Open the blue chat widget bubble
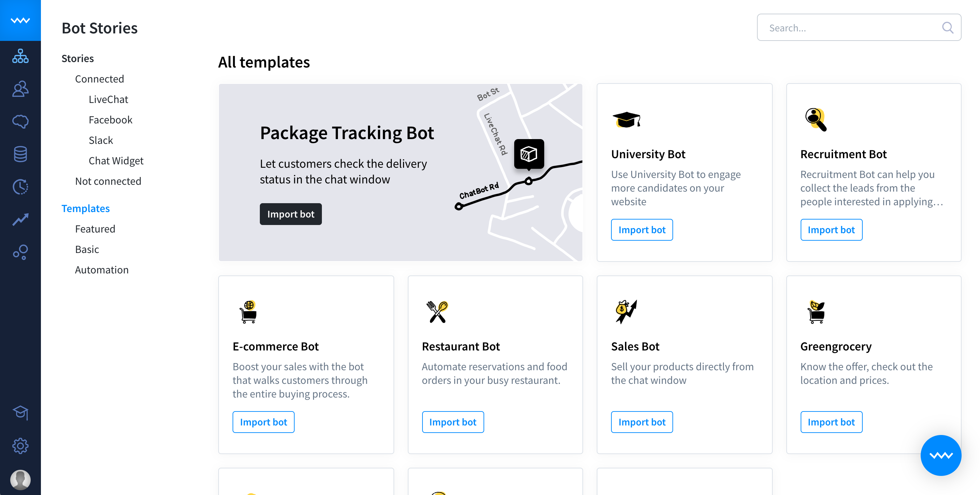980x495 pixels. point(940,455)
